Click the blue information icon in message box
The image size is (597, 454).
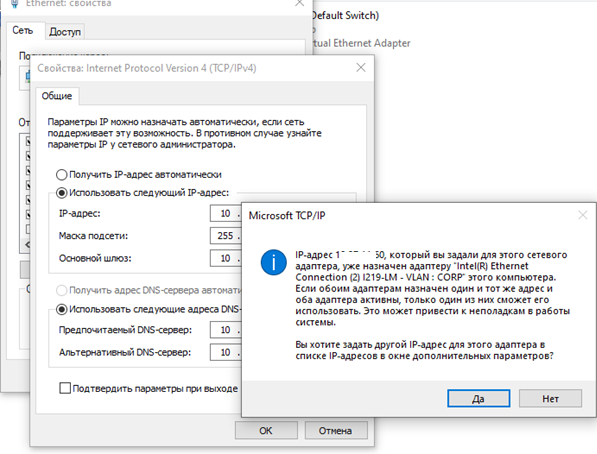(273, 262)
